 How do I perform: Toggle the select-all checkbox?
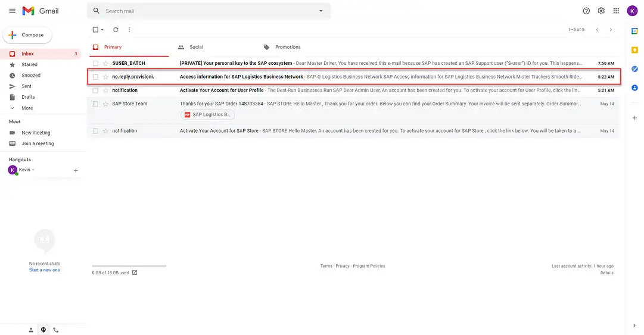[95, 30]
